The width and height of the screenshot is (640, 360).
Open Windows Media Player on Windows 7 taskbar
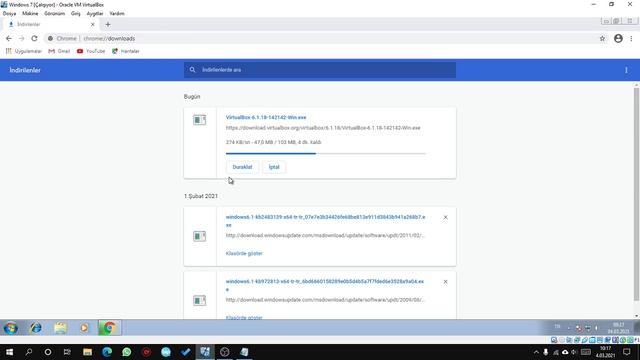coord(84,328)
